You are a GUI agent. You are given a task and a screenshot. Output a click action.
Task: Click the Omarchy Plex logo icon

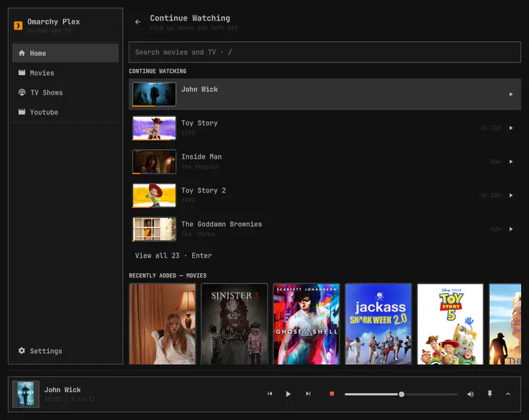click(18, 26)
